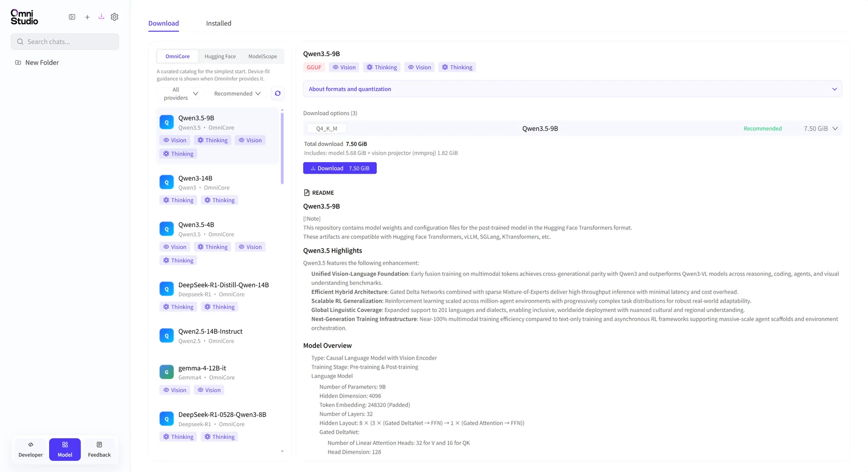The height and width of the screenshot is (472, 868).
Task: Click the Hidden Dimension: 4096 line
Action: tap(350, 396)
